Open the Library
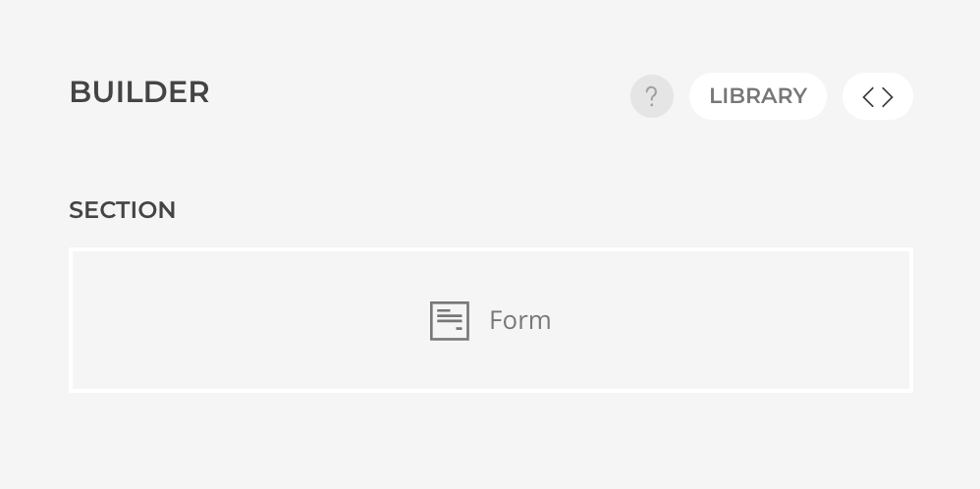 click(757, 96)
